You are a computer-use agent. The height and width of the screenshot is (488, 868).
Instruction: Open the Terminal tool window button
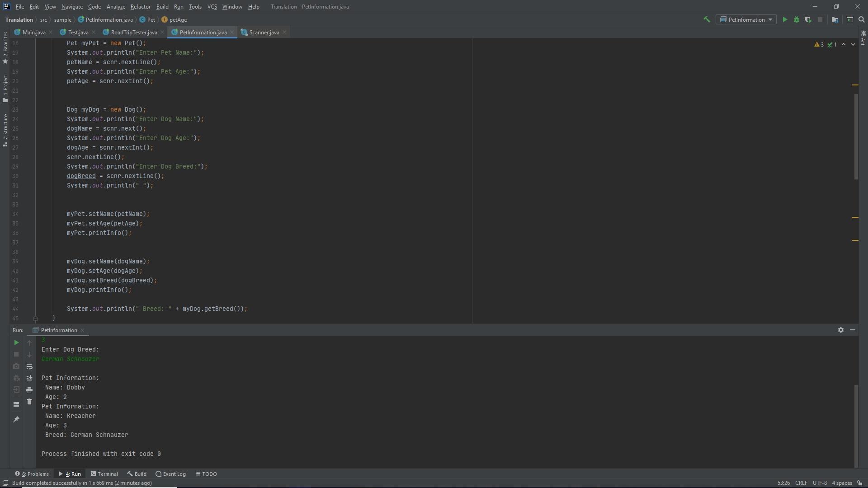coord(104,474)
